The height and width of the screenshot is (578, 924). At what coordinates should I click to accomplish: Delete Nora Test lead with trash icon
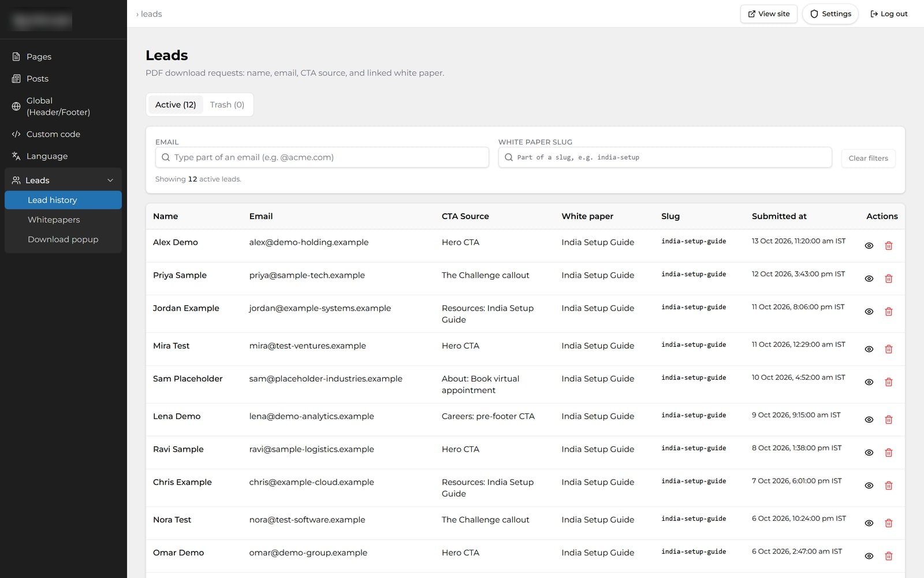pos(889,523)
